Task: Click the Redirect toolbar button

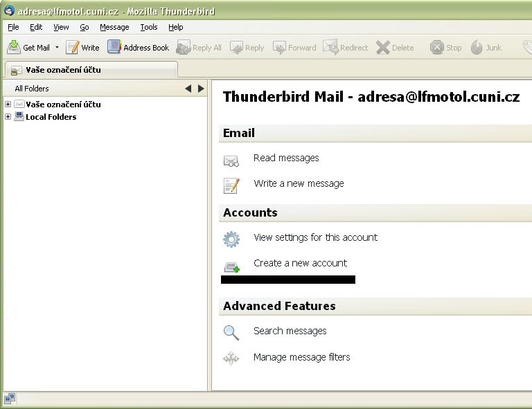Action: point(346,48)
